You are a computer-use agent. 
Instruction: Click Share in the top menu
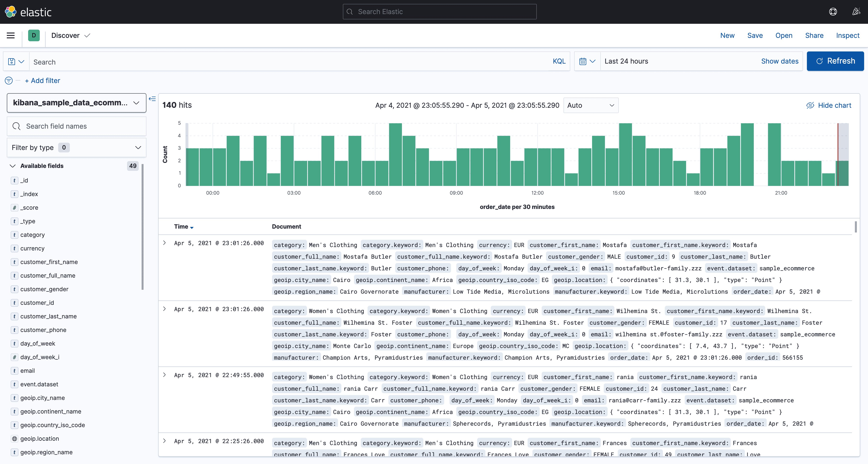pos(814,35)
